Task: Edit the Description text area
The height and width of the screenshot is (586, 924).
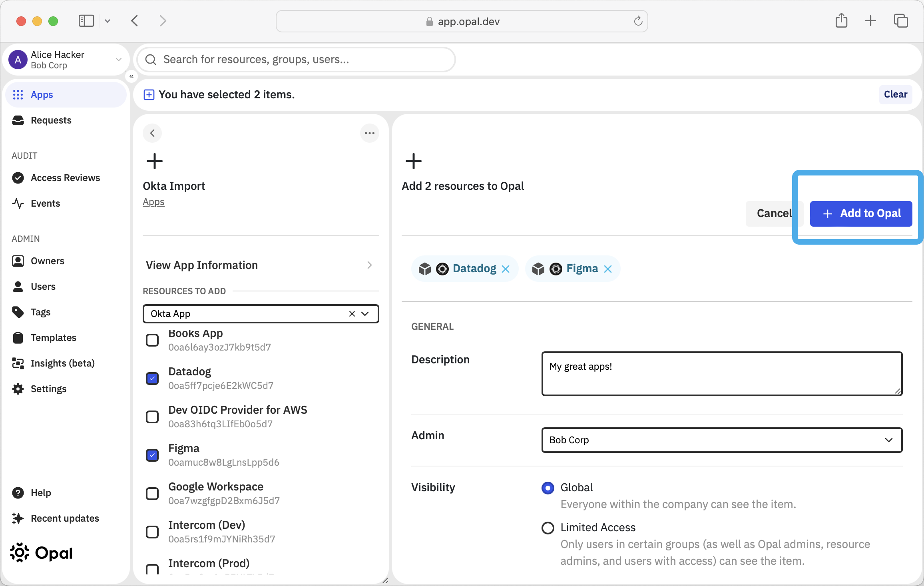Action: [722, 374]
